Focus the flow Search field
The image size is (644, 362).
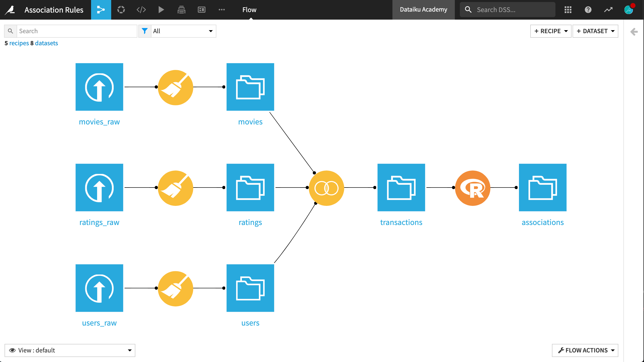[x=77, y=31]
